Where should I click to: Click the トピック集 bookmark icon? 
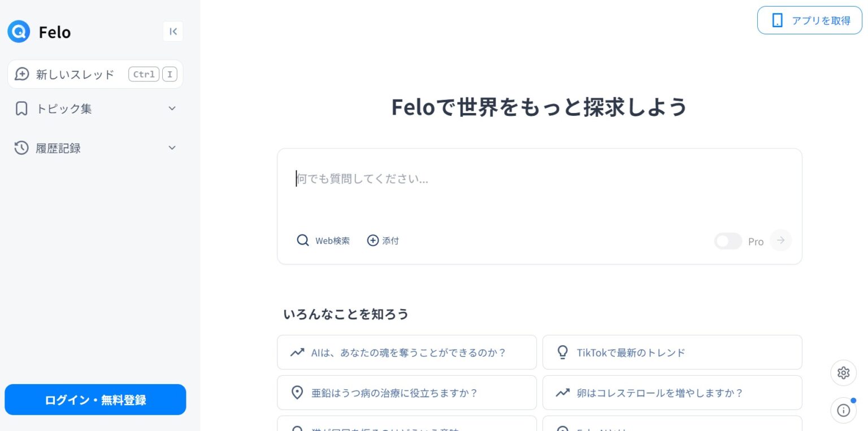coord(21,108)
